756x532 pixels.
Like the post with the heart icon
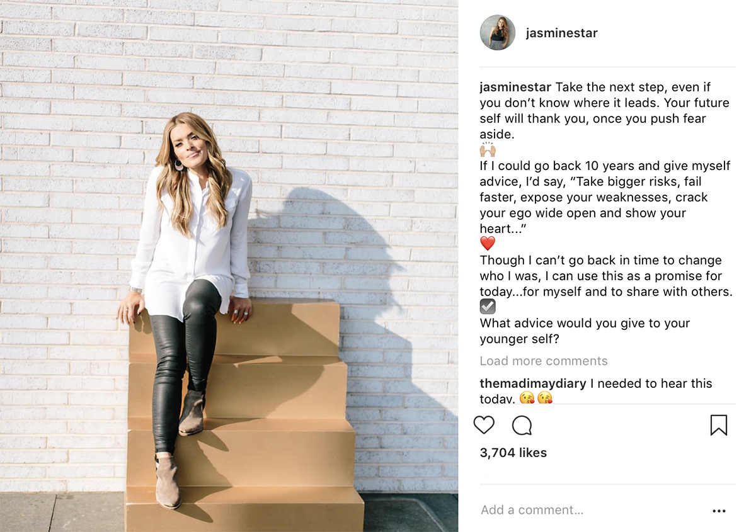pos(484,426)
